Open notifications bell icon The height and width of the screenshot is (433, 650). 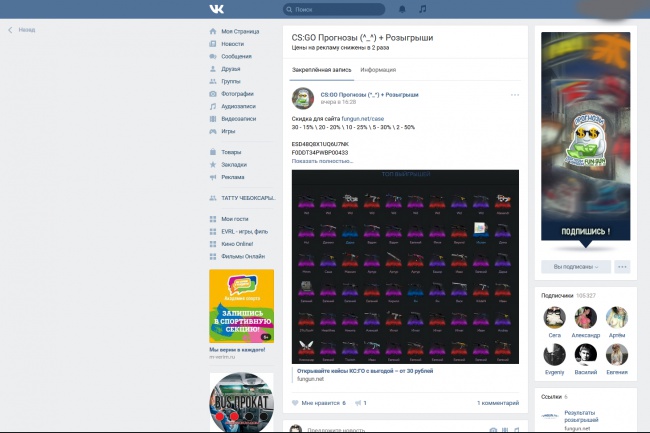402,9
